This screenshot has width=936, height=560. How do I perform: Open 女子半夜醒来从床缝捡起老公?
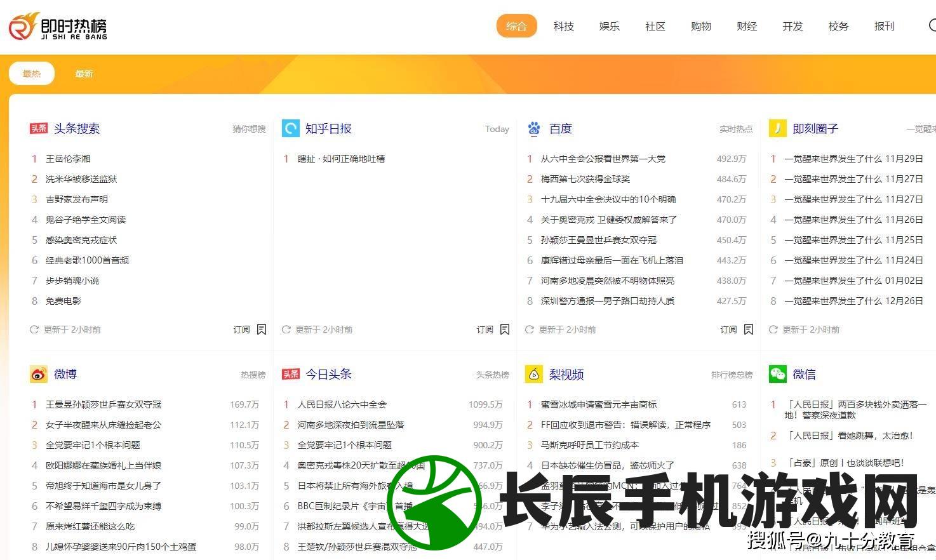pyautogui.click(x=104, y=425)
